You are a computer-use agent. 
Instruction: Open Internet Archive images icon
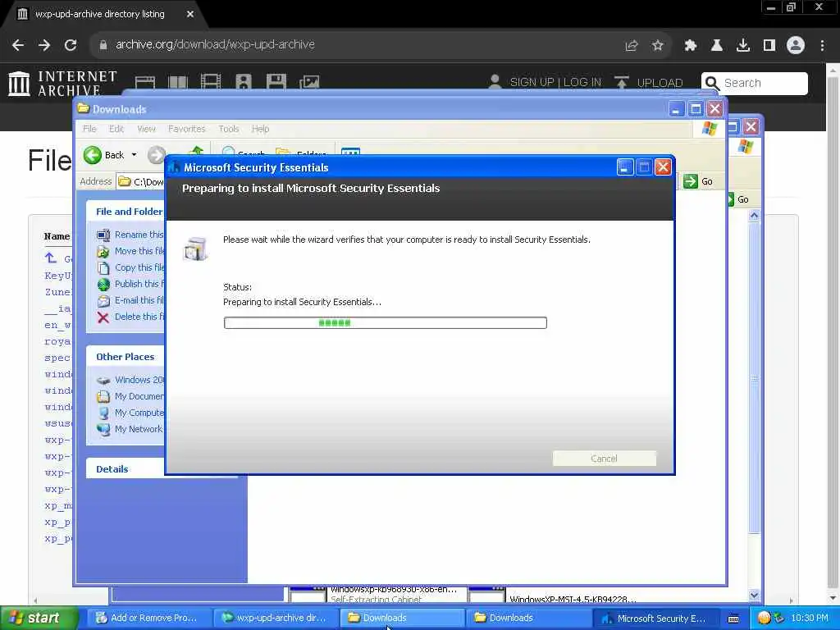point(309,82)
